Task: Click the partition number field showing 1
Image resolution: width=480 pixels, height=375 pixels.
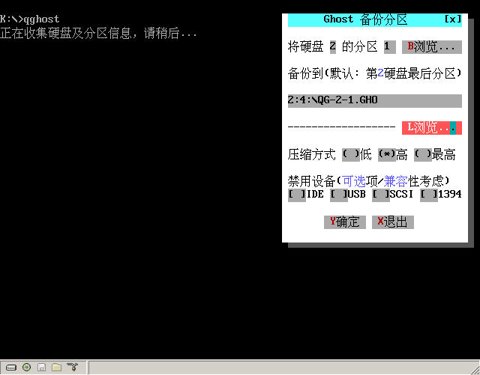Action: (x=390, y=47)
